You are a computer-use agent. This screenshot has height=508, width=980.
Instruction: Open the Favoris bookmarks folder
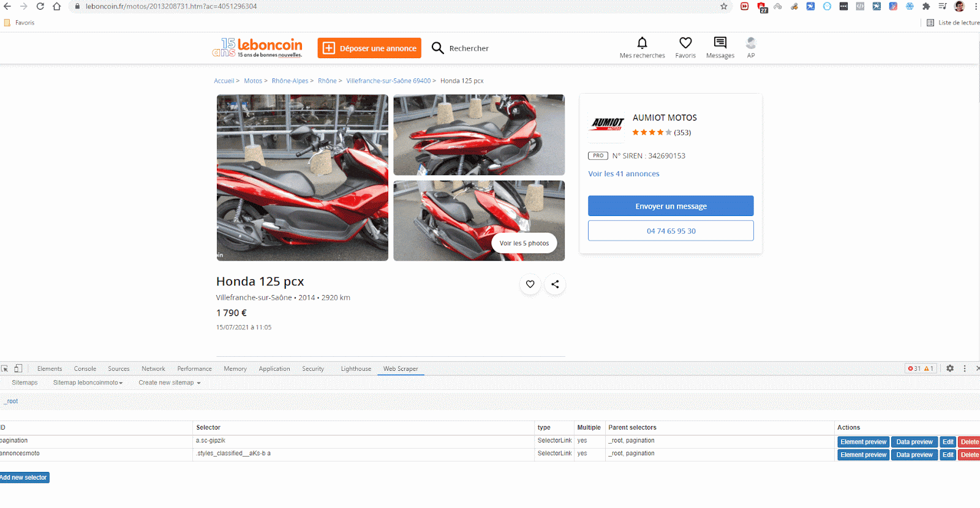point(20,23)
